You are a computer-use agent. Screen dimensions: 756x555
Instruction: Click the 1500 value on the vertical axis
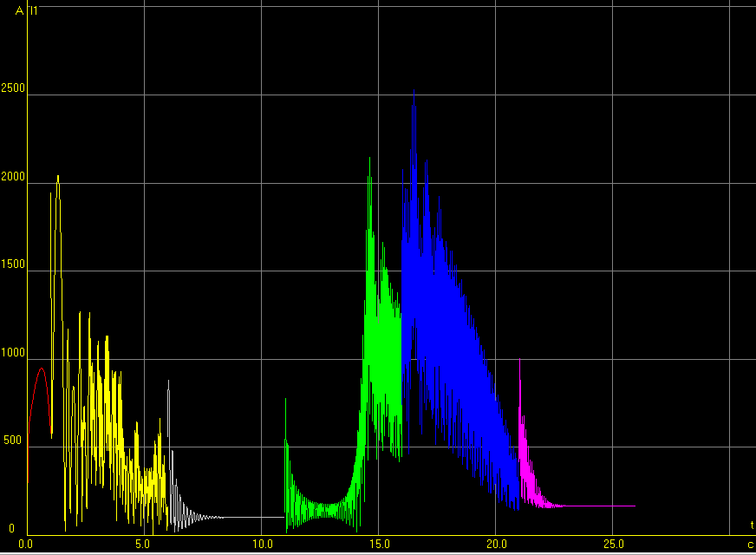[13, 264]
